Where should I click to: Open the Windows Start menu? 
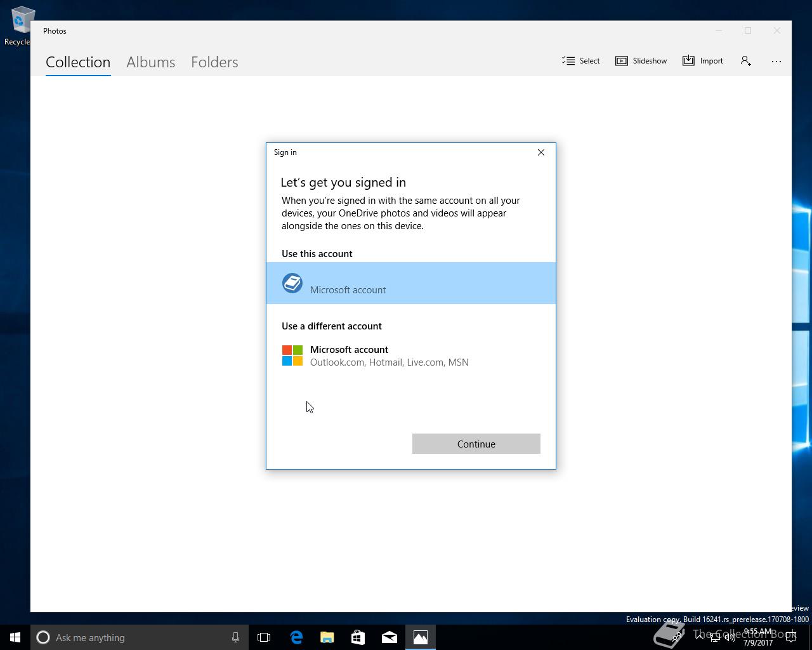coord(15,637)
